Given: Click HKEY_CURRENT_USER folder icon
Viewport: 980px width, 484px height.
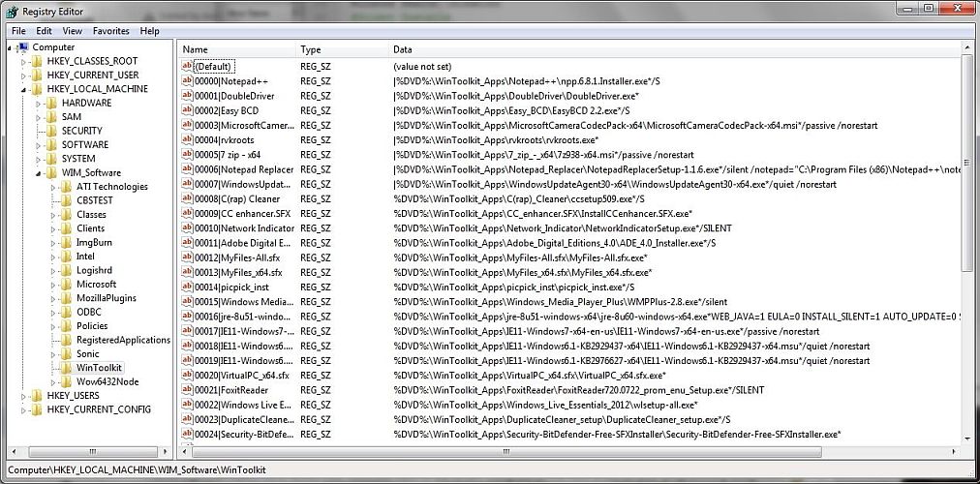Looking at the screenshot, I should (38, 75).
